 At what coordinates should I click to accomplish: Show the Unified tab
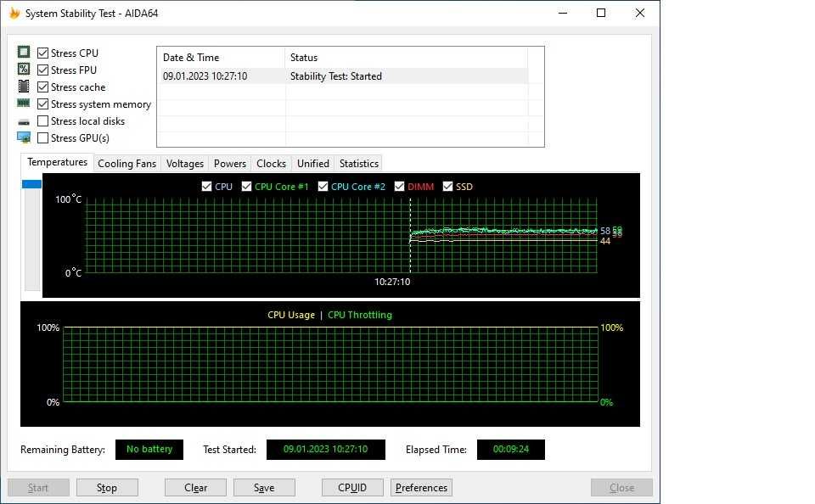click(313, 164)
